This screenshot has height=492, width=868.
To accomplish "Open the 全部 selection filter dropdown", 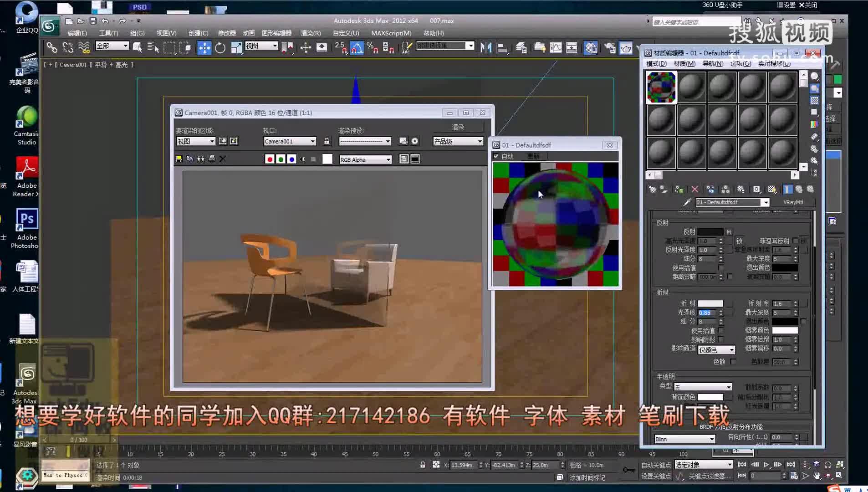I will click(112, 46).
